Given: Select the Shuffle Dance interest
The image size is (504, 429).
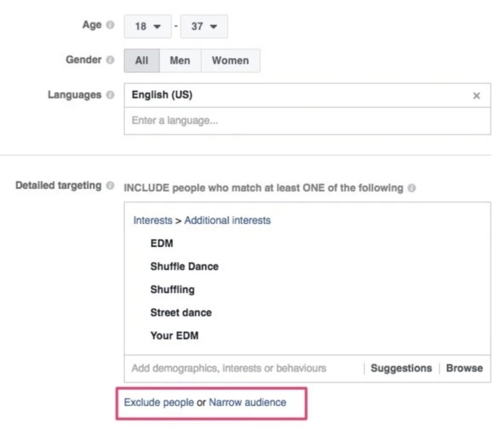Looking at the screenshot, I should pyautogui.click(x=184, y=267).
